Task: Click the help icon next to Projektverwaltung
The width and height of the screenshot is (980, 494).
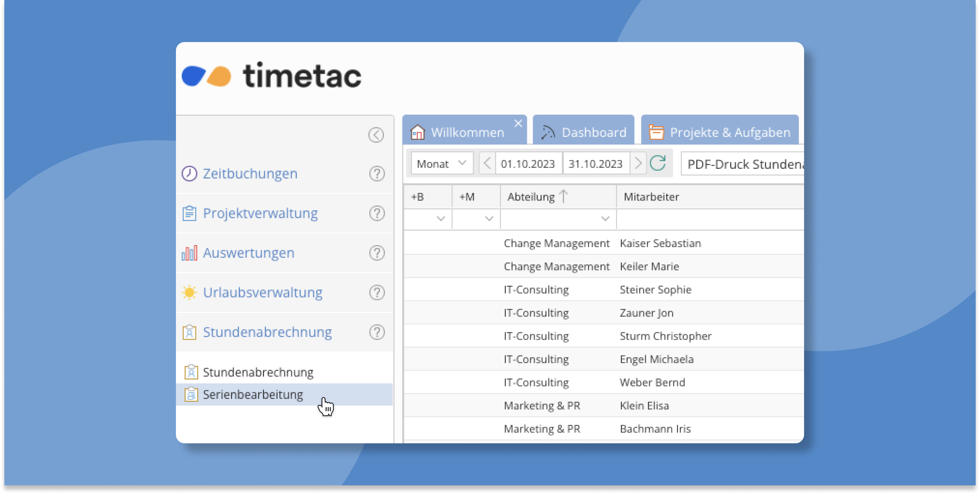Action: point(377,213)
